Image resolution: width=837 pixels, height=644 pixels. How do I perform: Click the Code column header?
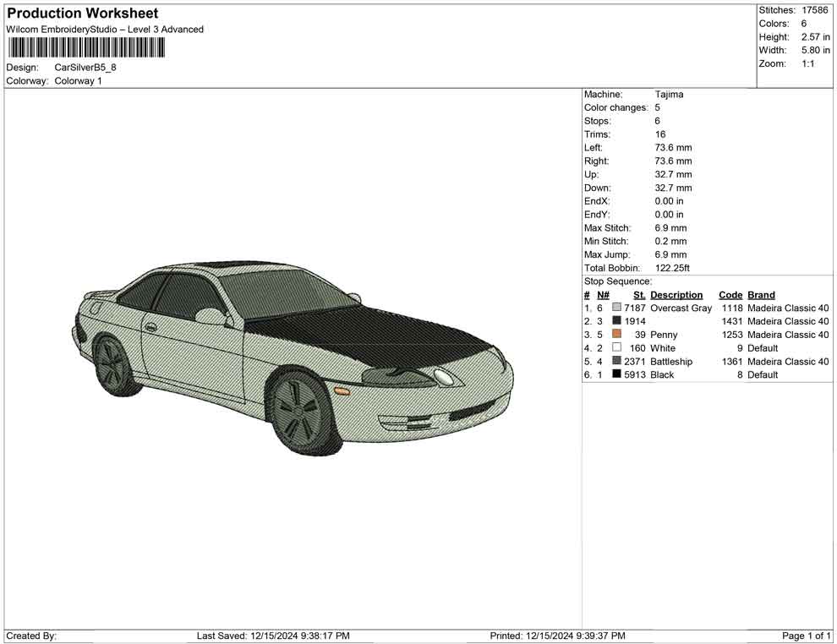point(730,294)
